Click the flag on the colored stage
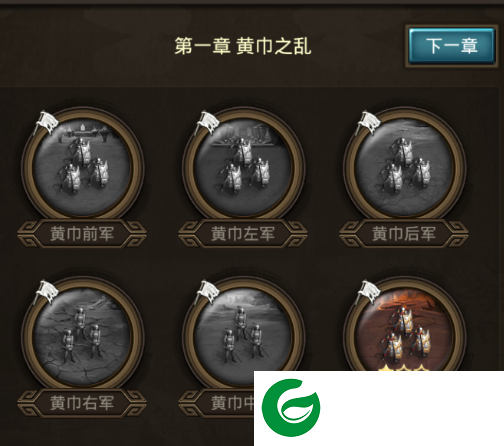The width and height of the screenshot is (504, 446). (x=368, y=292)
